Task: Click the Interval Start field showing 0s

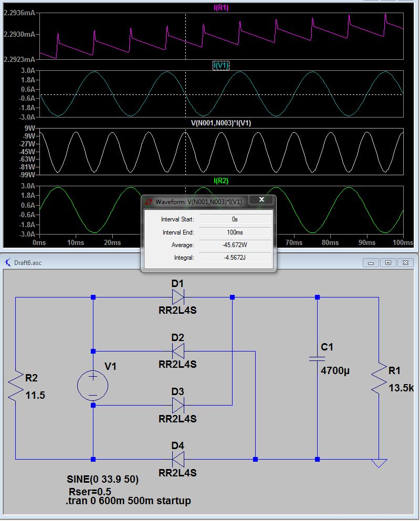Action: [235, 219]
